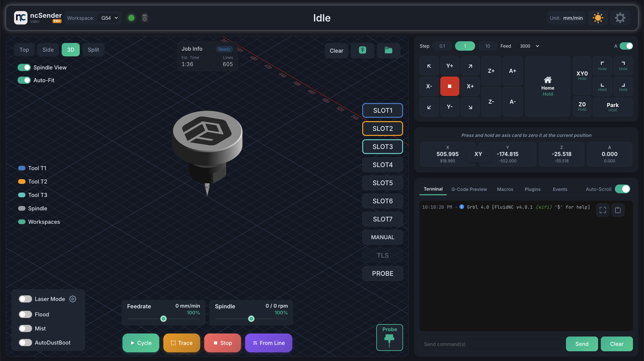
Task: Click the X axis position card
Action: point(447,154)
